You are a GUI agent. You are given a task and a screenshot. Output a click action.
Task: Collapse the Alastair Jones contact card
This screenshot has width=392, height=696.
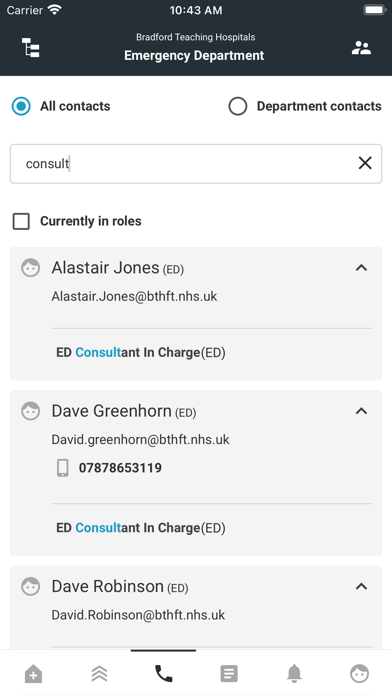[361, 268]
